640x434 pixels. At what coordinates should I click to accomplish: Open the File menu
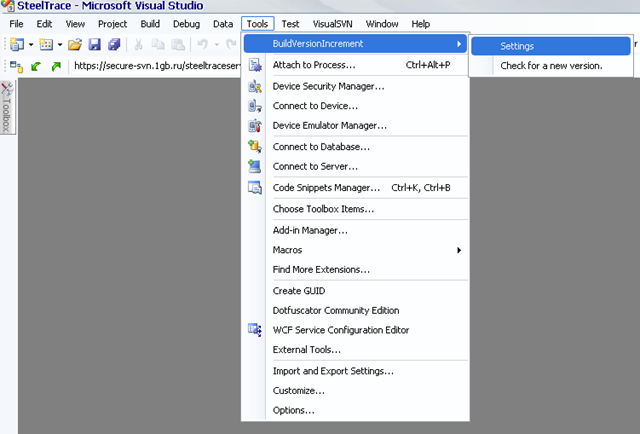tap(16, 24)
